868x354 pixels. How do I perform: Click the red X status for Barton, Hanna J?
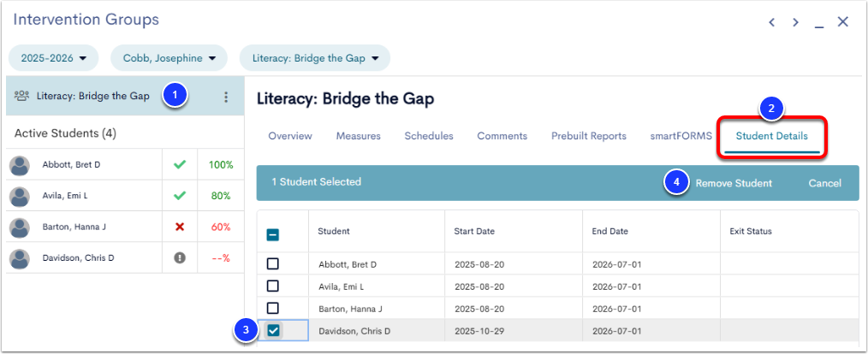point(180,227)
